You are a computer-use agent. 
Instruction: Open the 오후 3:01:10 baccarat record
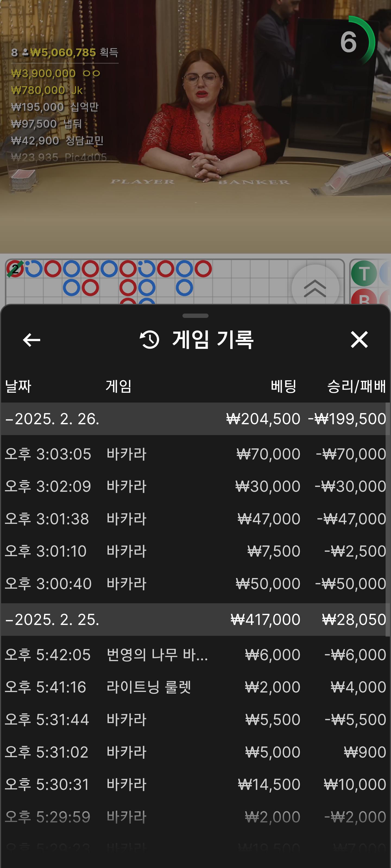[195, 551]
